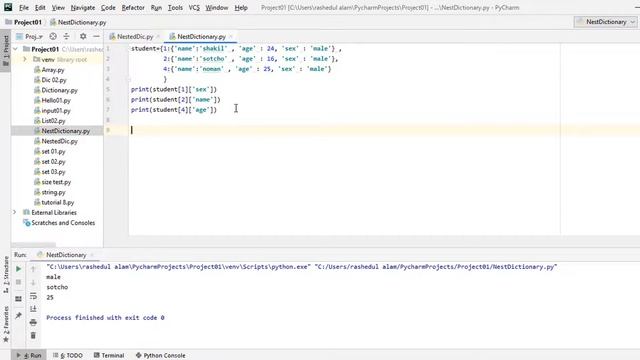Select tutorial 8.py in project tree
Image resolution: width=640 pixels, height=360 pixels.
pos(54,202)
